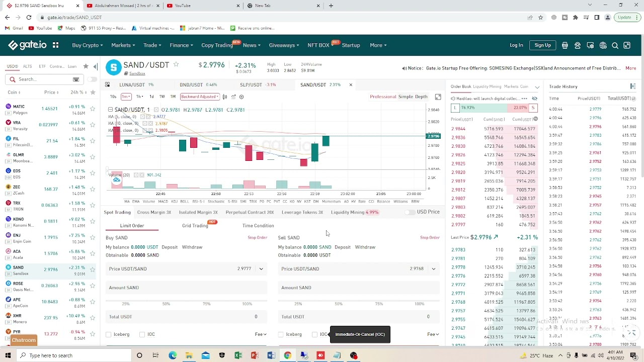Select Depth chart view
This screenshot has height=362, width=644.
421,97
